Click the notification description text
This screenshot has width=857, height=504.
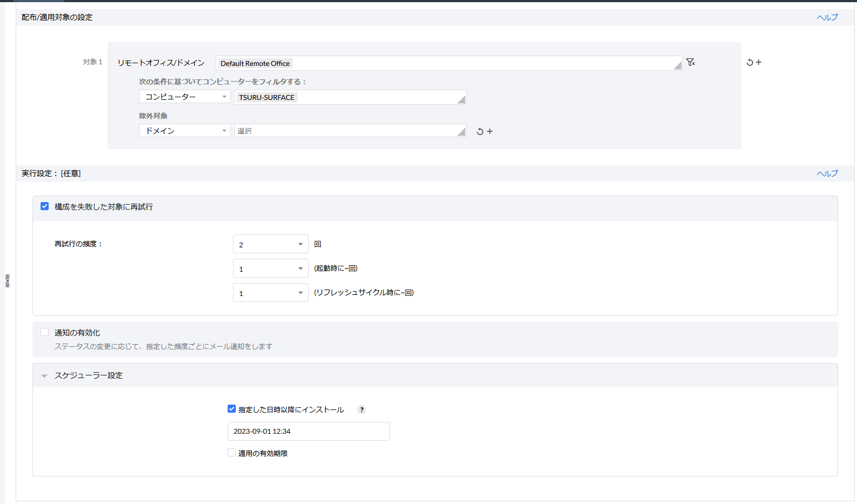click(163, 346)
